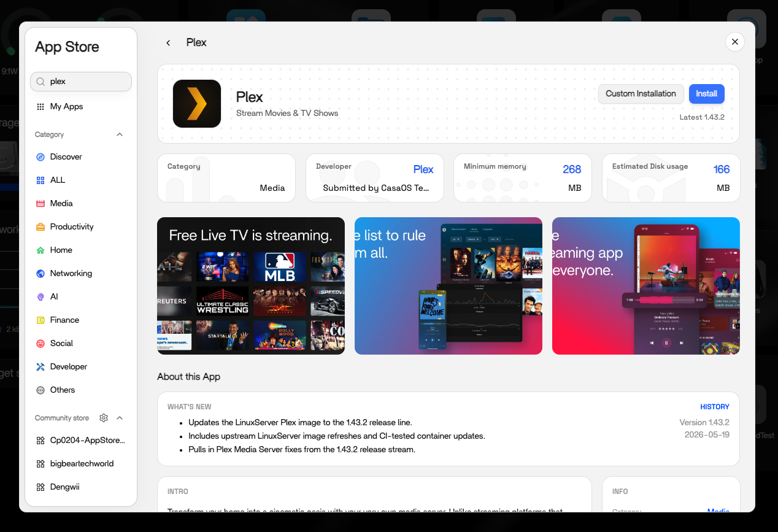Click the back arrow beside the Plex title

pyautogui.click(x=168, y=42)
